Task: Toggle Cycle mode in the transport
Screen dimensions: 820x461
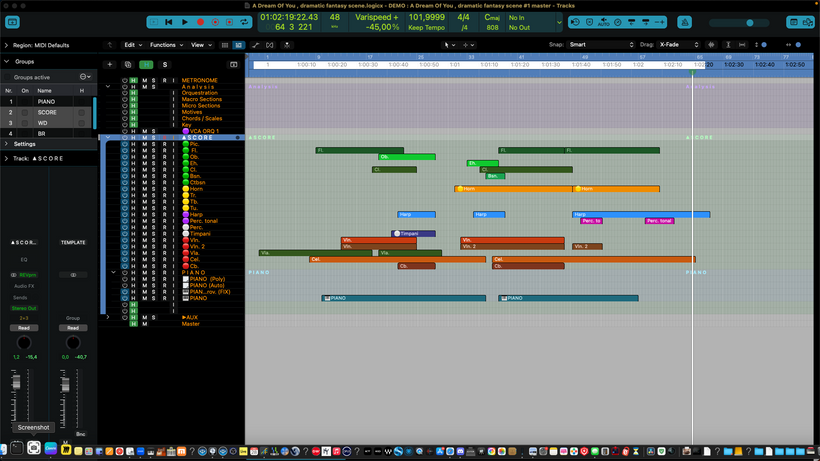Action: (x=244, y=22)
